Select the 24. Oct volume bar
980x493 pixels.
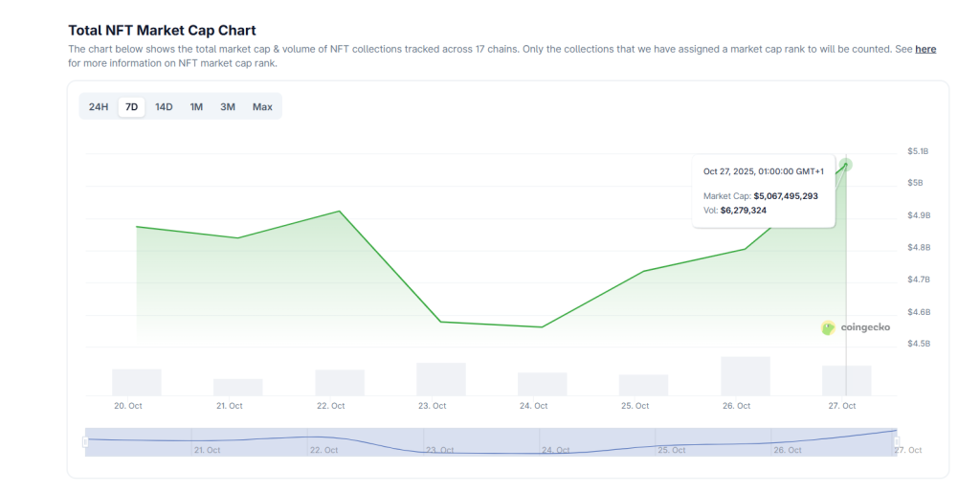543,384
